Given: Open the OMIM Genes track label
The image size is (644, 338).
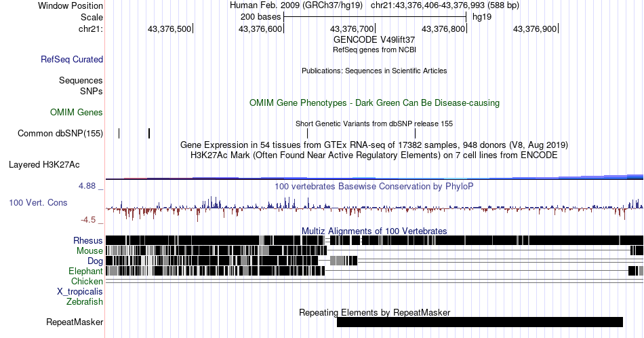Looking at the screenshot, I should [x=77, y=112].
